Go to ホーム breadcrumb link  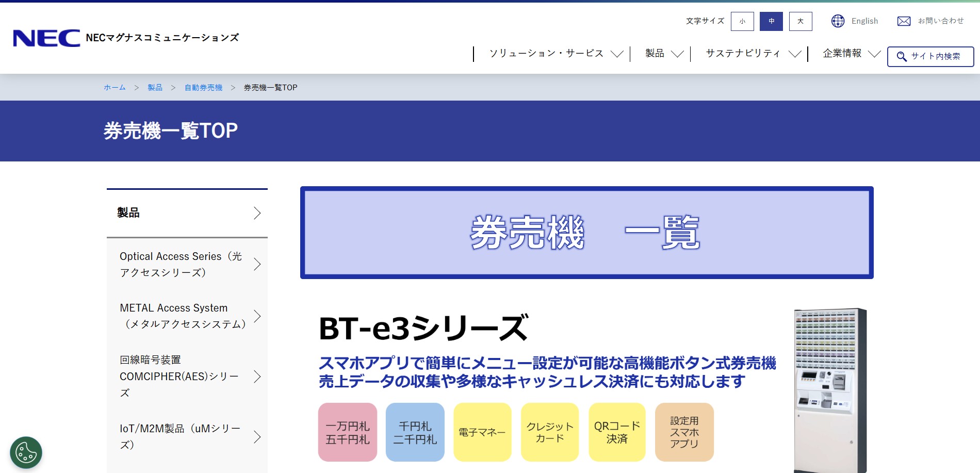coord(115,88)
